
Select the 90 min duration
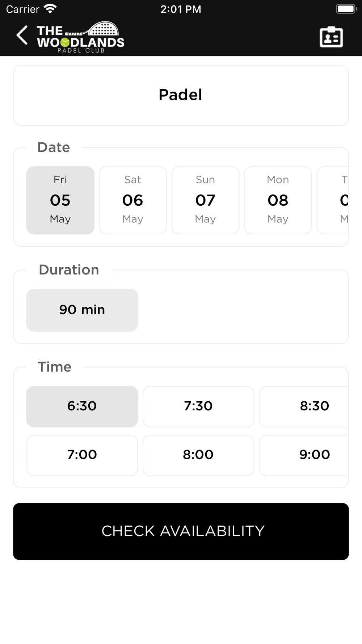pyautogui.click(x=82, y=310)
